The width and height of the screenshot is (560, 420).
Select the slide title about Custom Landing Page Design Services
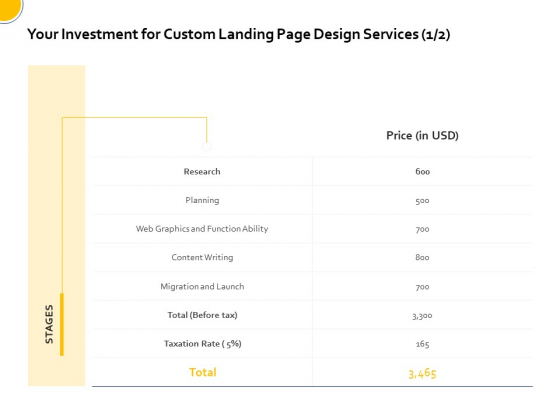pos(239,35)
